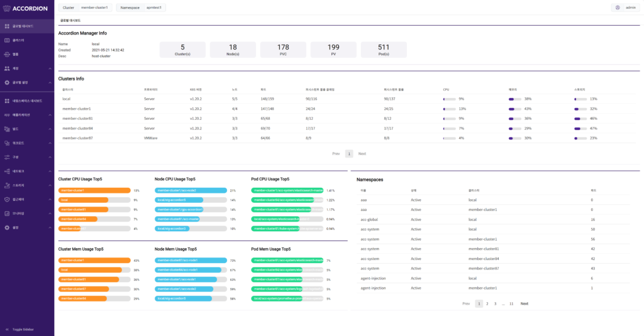Open the 네트워크 sidebar icon

[x=7, y=171]
